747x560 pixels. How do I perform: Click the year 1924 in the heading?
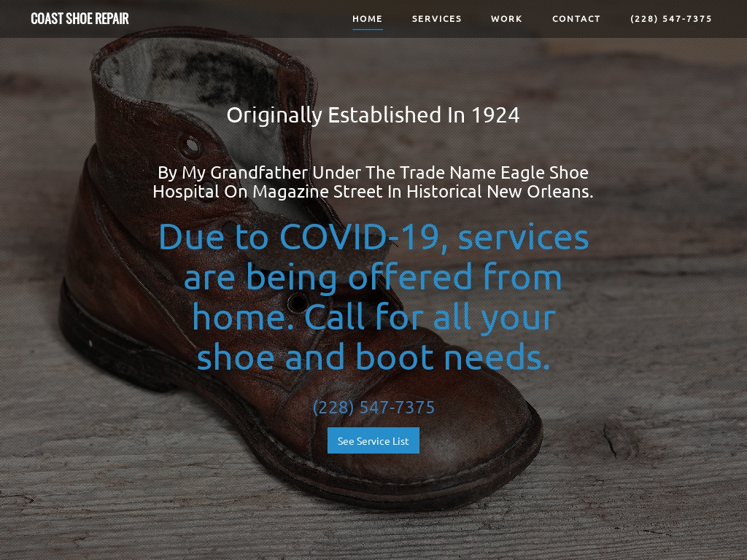click(x=495, y=115)
